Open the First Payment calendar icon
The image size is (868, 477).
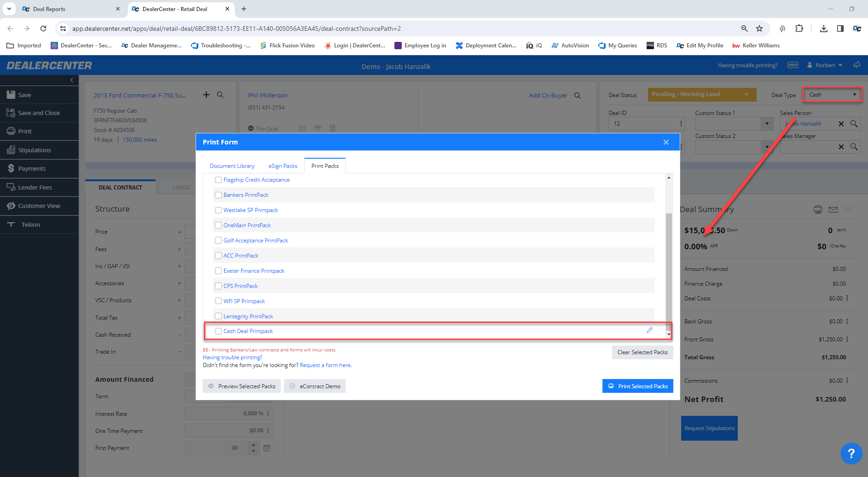(267, 448)
